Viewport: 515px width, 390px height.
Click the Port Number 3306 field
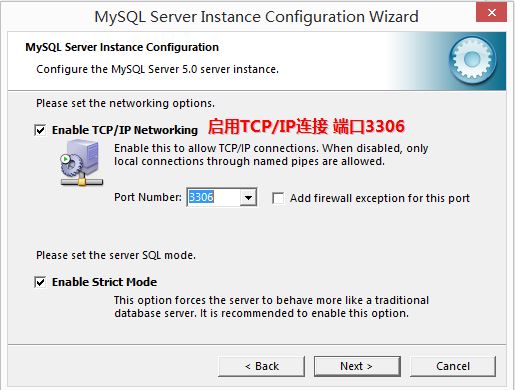[214, 197]
